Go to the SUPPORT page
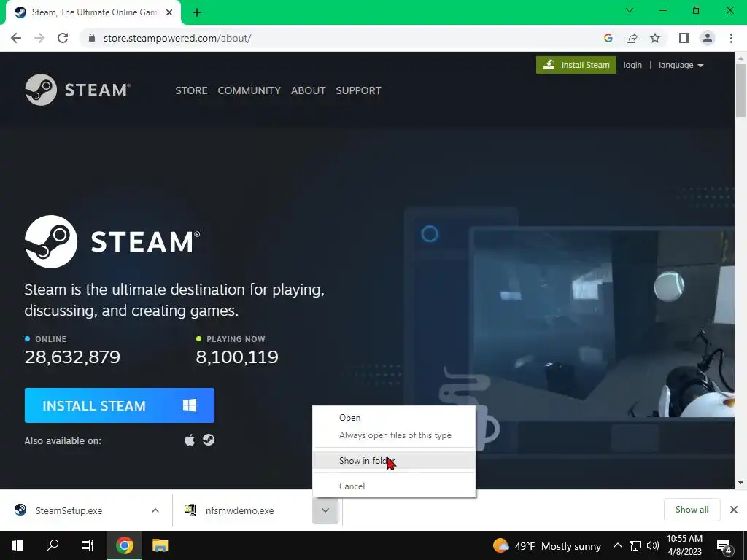This screenshot has width=747, height=560. [x=358, y=90]
